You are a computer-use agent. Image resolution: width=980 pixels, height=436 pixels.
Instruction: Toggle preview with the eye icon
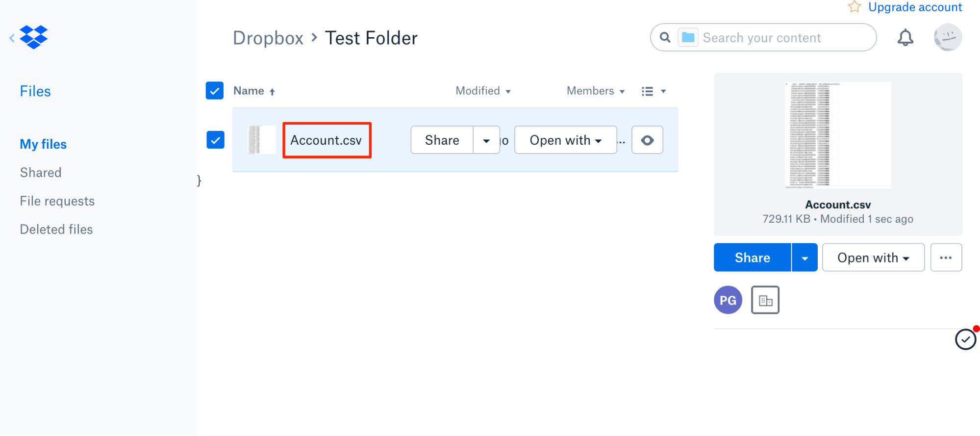(x=647, y=140)
